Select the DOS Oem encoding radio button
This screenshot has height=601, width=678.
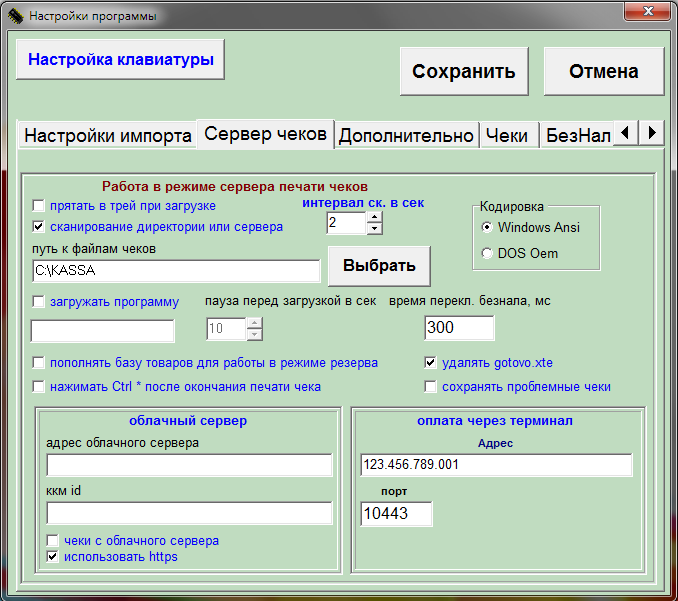coord(487,253)
